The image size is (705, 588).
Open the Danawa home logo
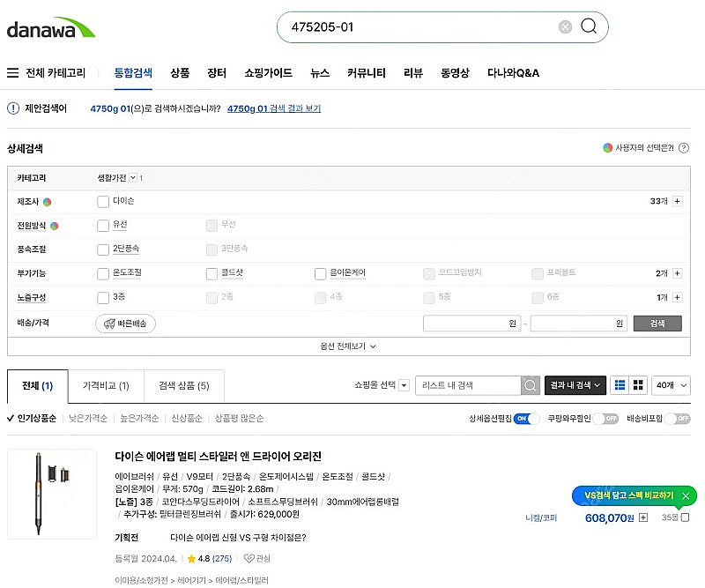(51, 28)
